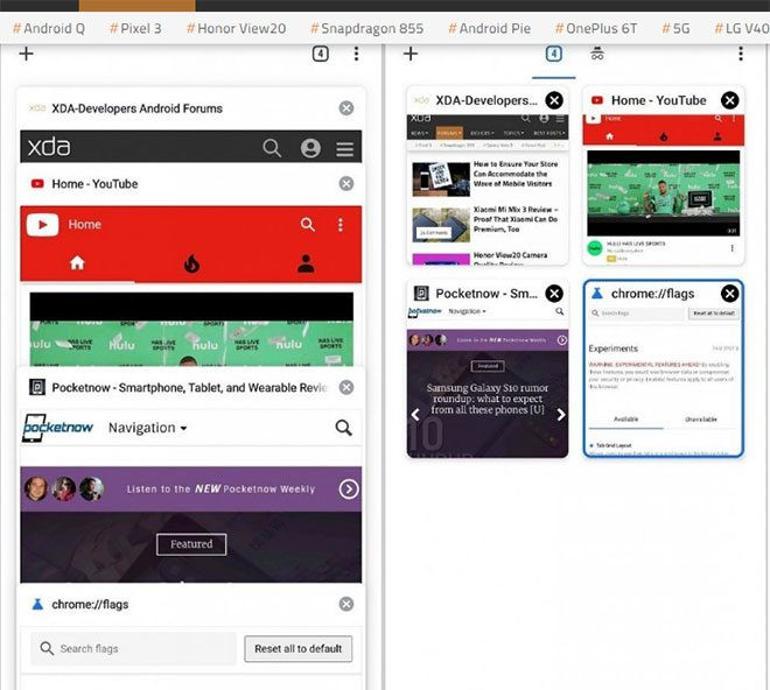The height and width of the screenshot is (690, 770).
Task: Close Home - YouTube tab in left list
Action: tap(346, 184)
